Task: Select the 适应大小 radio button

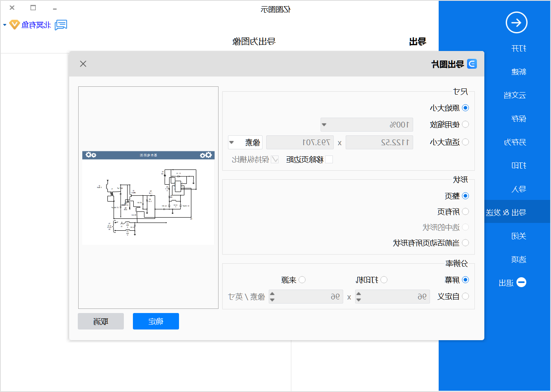Action: point(465,142)
